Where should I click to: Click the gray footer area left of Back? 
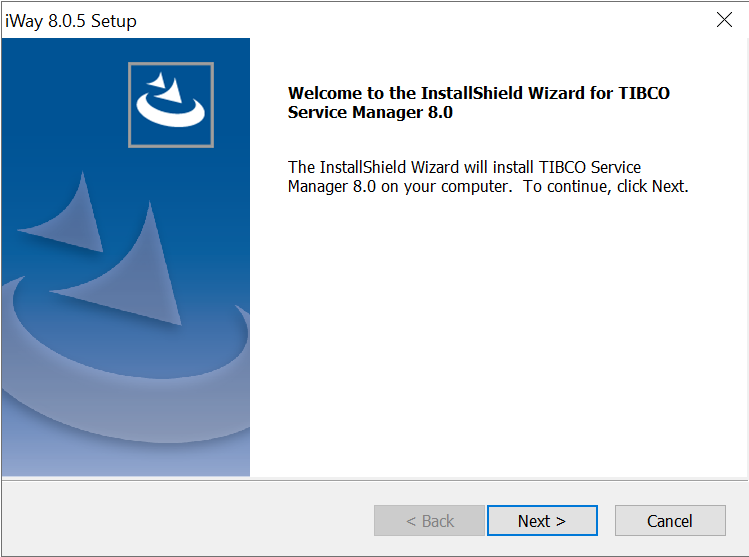[186, 519]
